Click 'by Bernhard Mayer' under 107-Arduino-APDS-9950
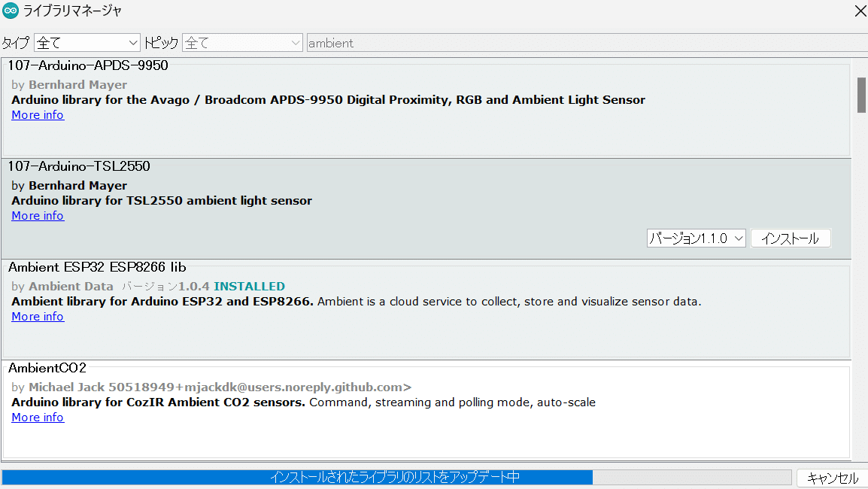This screenshot has width=868, height=489. pyautogui.click(x=69, y=85)
